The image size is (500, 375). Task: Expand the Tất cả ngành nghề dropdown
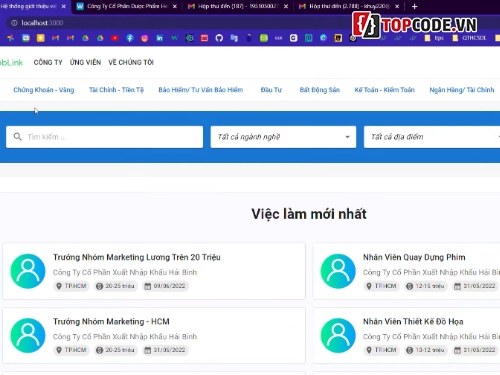283,137
